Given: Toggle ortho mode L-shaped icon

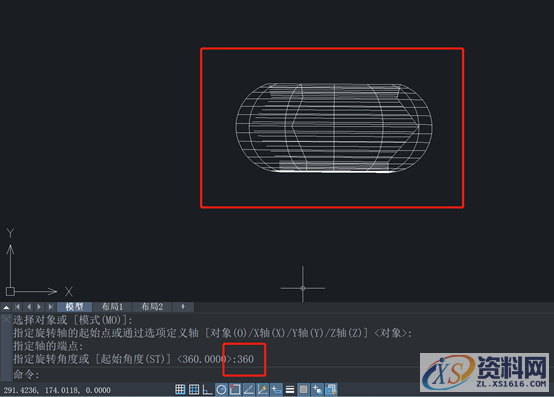Looking at the screenshot, I should [207, 389].
